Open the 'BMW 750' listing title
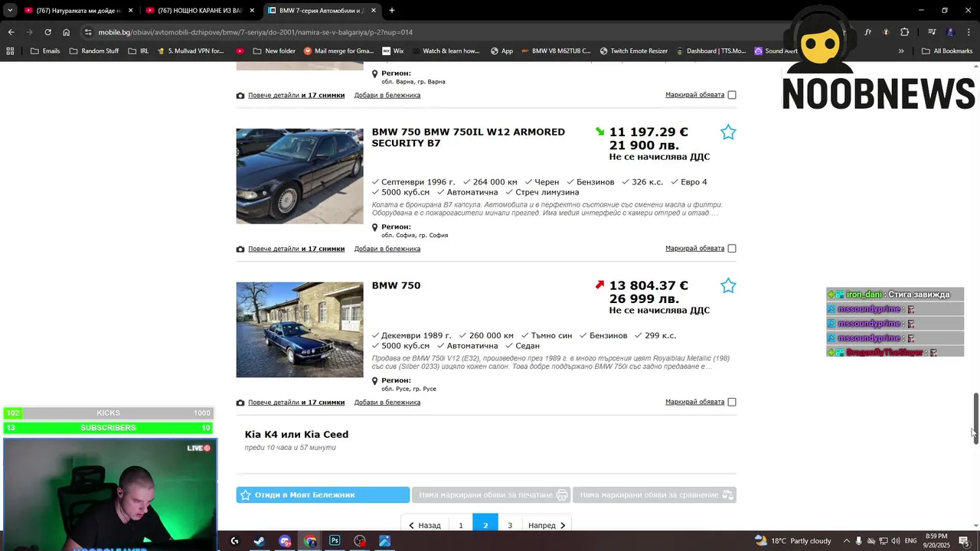Viewport: 980px width, 551px height. pyautogui.click(x=396, y=285)
